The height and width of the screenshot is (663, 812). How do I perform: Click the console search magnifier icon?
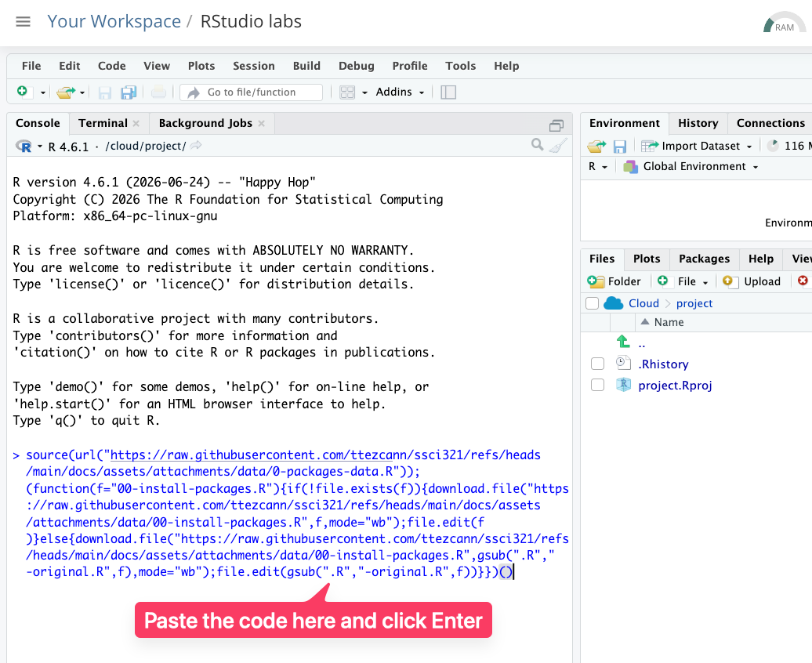pyautogui.click(x=538, y=145)
